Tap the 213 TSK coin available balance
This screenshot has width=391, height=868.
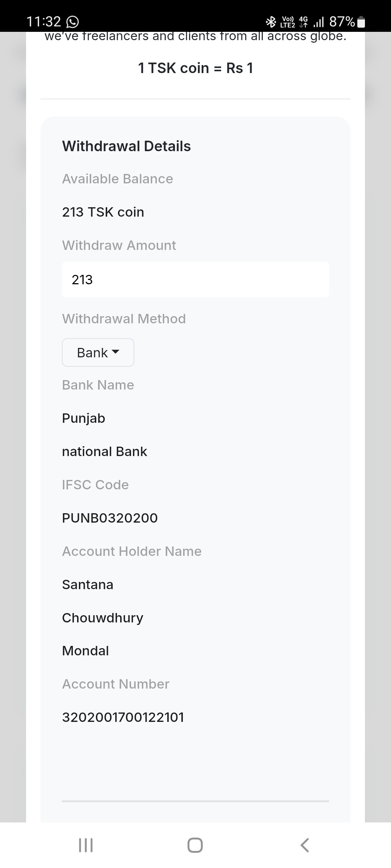[103, 212]
